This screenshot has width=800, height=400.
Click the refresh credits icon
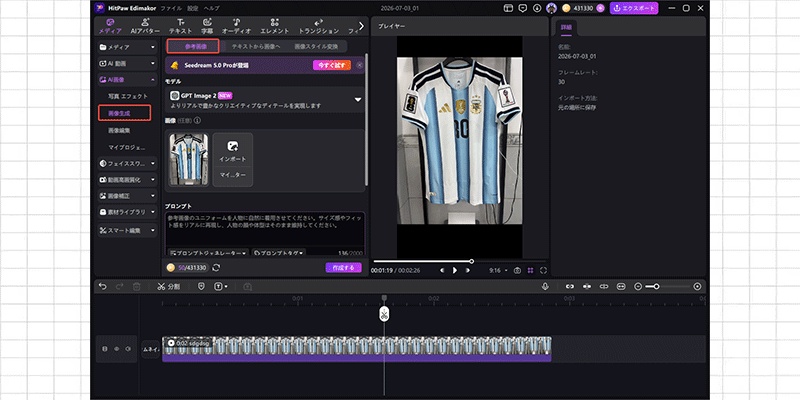(x=216, y=268)
